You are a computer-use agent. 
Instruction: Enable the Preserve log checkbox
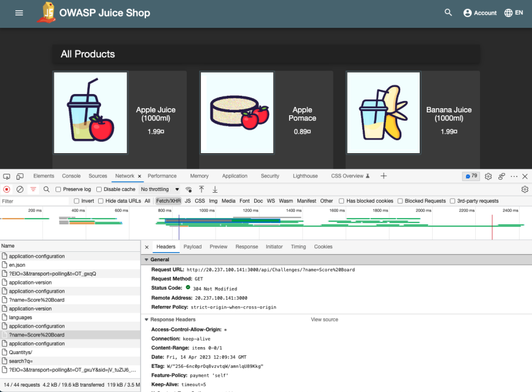click(x=59, y=189)
